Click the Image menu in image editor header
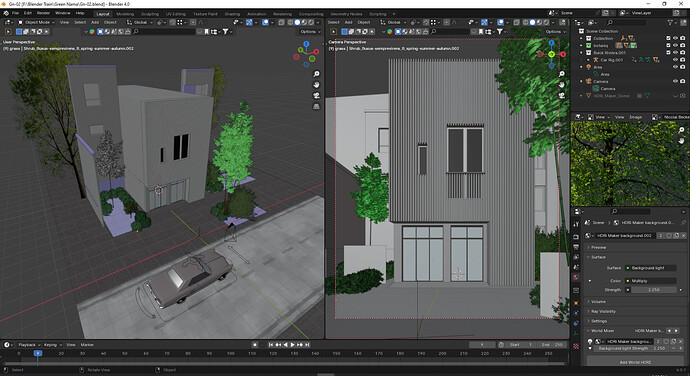The width and height of the screenshot is (690, 376). (x=635, y=117)
